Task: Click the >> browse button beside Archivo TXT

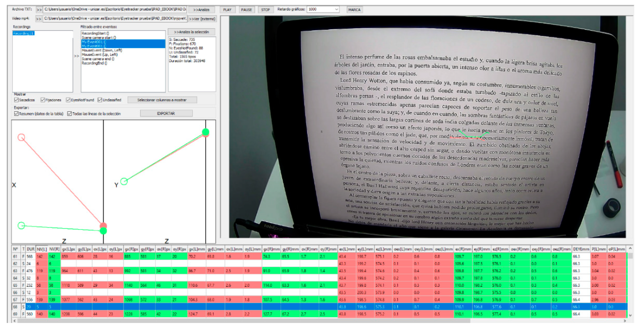Action: (x=39, y=10)
